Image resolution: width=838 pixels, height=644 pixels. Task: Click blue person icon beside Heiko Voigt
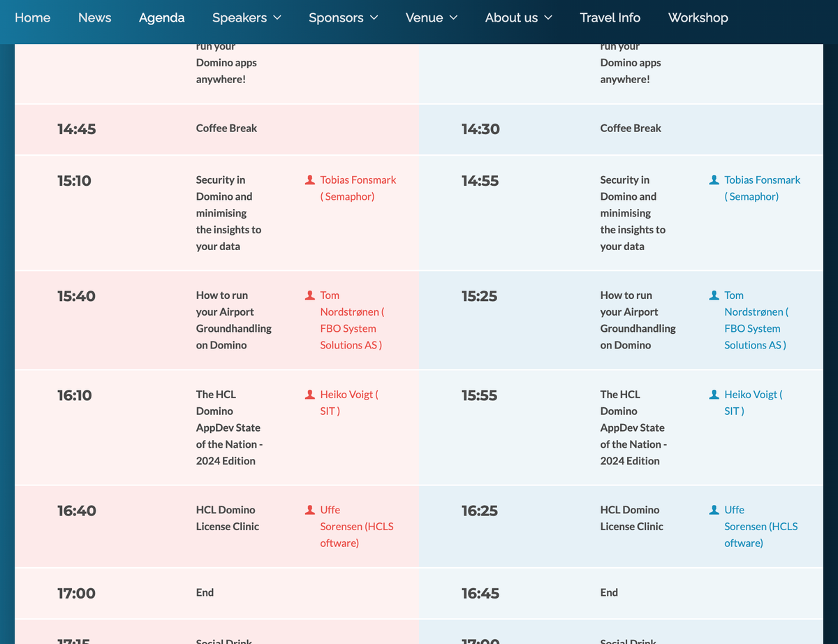[x=714, y=395]
